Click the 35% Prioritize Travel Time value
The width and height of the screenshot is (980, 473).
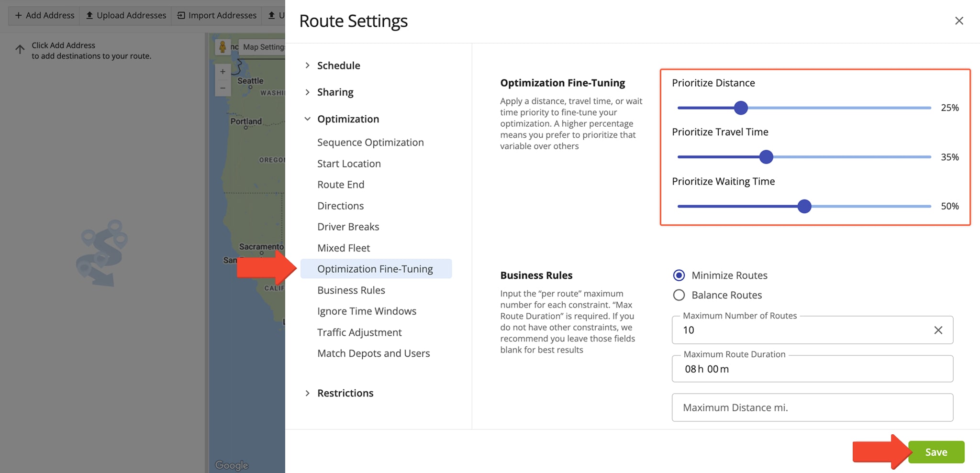(x=949, y=157)
